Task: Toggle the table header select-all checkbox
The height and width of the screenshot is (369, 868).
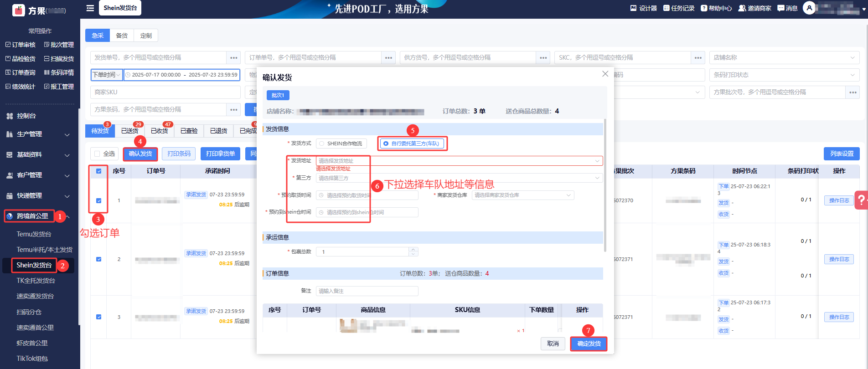Action: pos(99,171)
